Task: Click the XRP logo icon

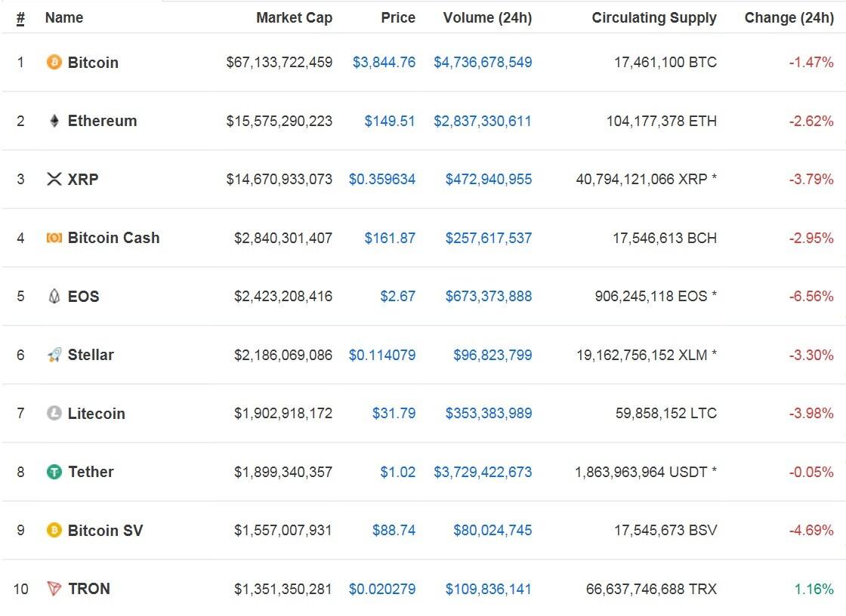Action: (x=54, y=180)
